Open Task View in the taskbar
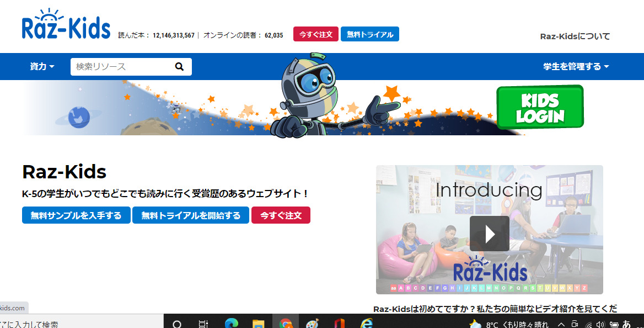 tap(203, 324)
